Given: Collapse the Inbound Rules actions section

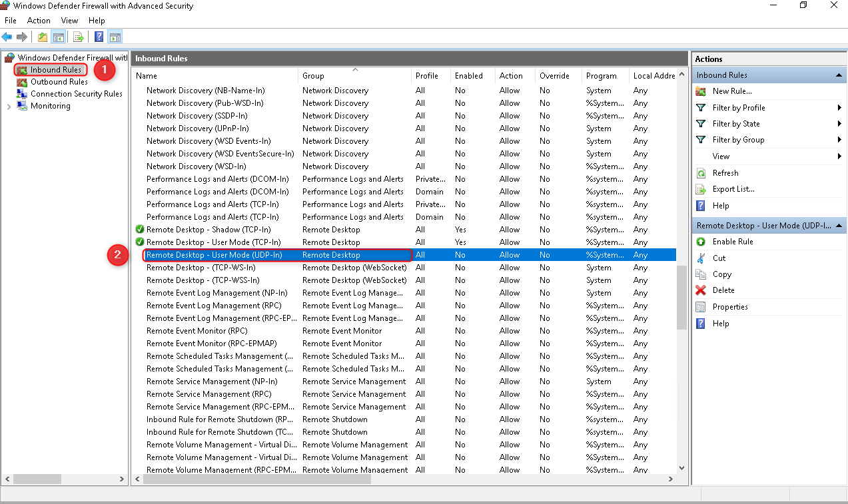Looking at the screenshot, I should (838, 75).
